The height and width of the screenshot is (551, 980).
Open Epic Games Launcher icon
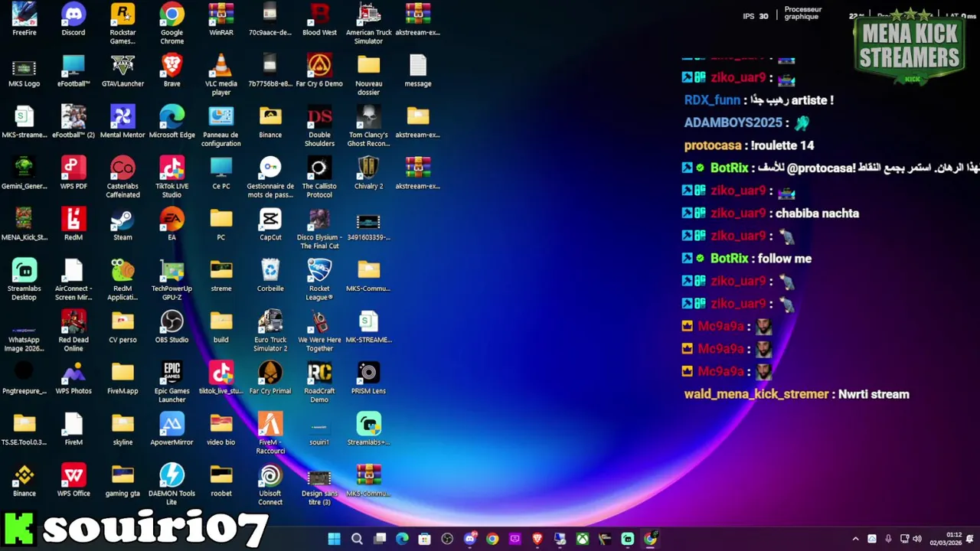pos(171,382)
